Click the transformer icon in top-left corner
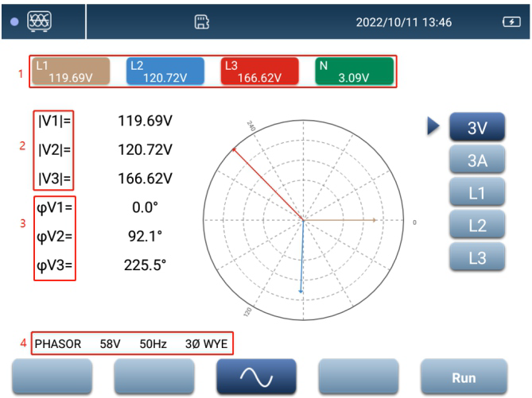Viewport: 532px width, 398px height. (x=37, y=21)
